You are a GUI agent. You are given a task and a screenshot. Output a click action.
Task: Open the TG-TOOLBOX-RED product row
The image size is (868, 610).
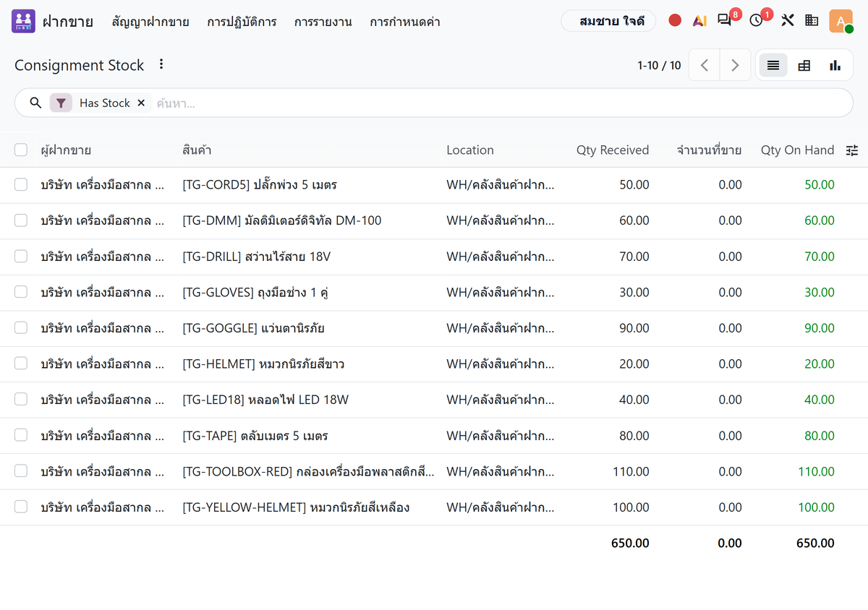pyautogui.click(x=434, y=471)
